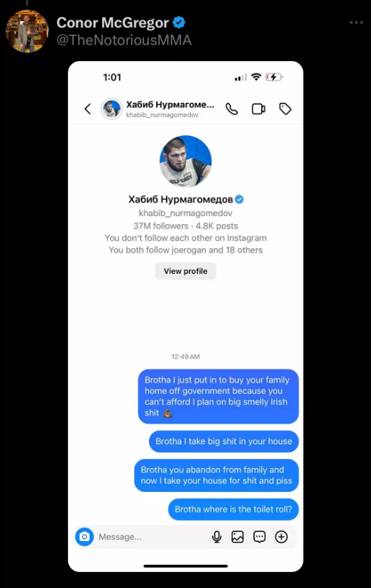Tap the plus circle icon in message bar
Image resolution: width=371 pixels, height=588 pixels.
[281, 537]
